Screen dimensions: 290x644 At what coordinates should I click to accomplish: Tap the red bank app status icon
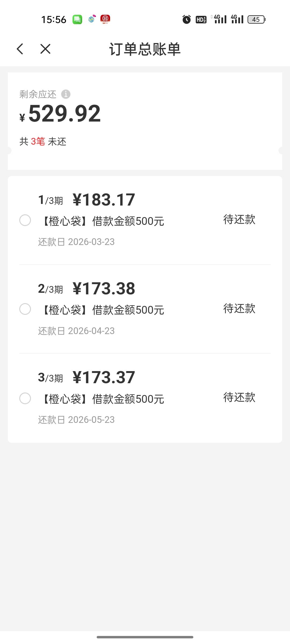click(105, 19)
